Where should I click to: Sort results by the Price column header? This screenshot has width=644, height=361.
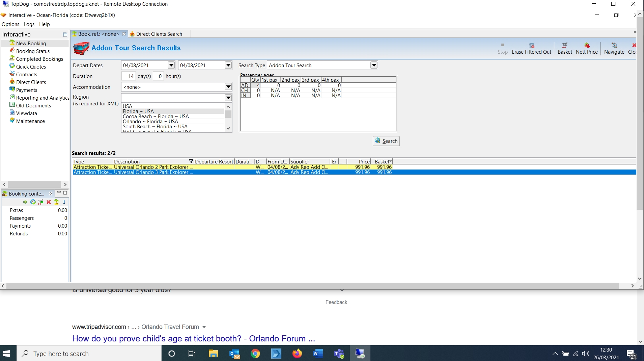(x=359, y=161)
